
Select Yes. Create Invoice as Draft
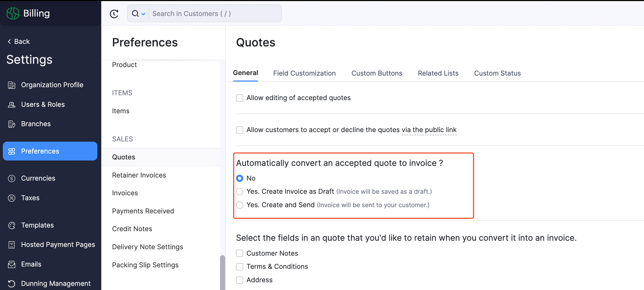click(240, 192)
